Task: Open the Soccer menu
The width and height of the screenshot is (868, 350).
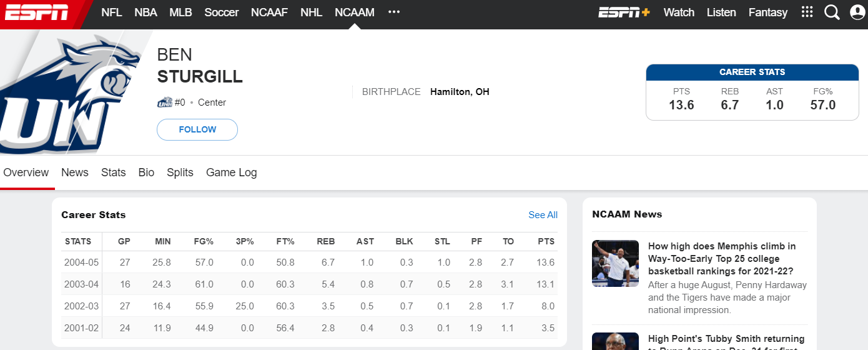Action: 221,12
